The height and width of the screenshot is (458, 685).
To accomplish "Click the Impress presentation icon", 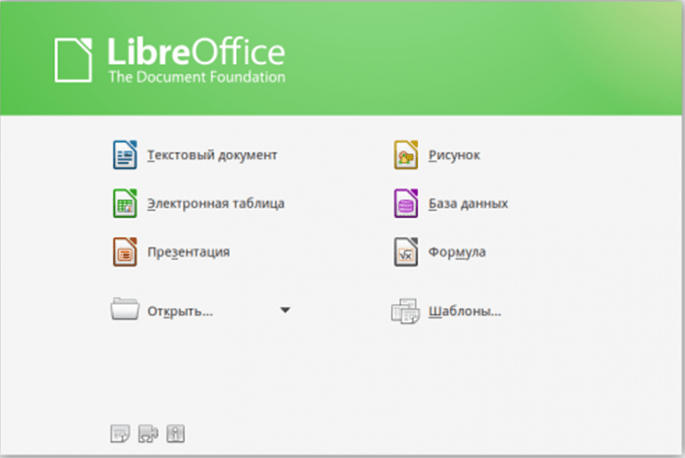I will 125,252.
